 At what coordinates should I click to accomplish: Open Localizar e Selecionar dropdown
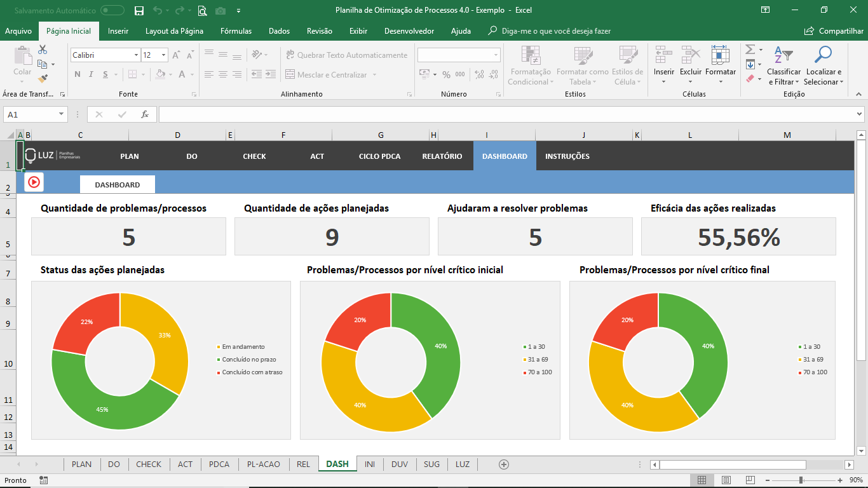click(823, 65)
